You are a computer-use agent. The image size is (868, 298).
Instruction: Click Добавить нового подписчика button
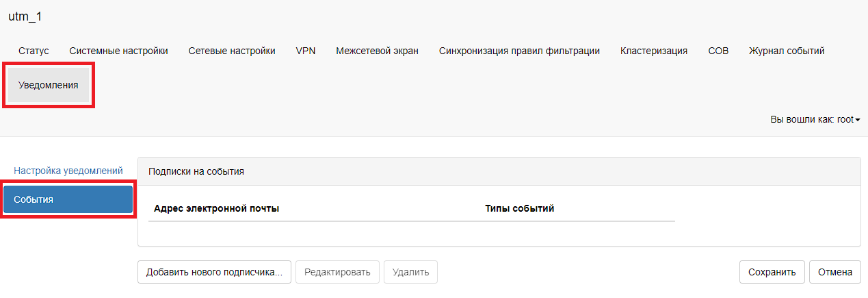[215, 272]
